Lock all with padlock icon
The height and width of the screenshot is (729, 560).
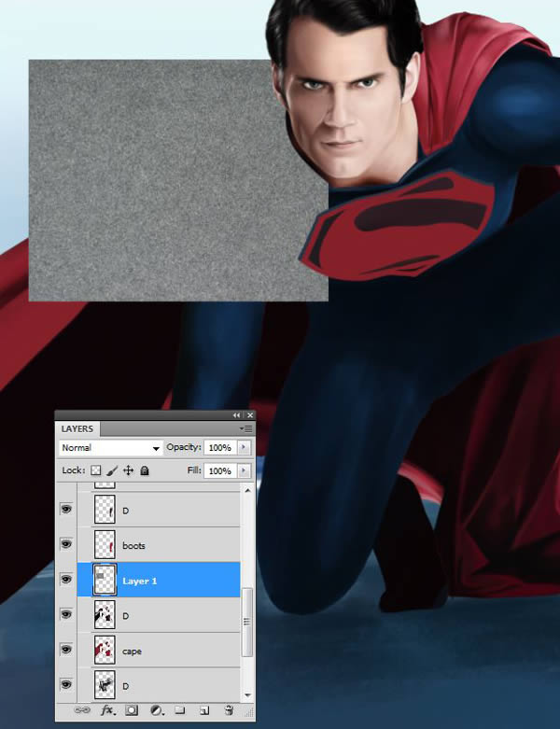tap(145, 470)
